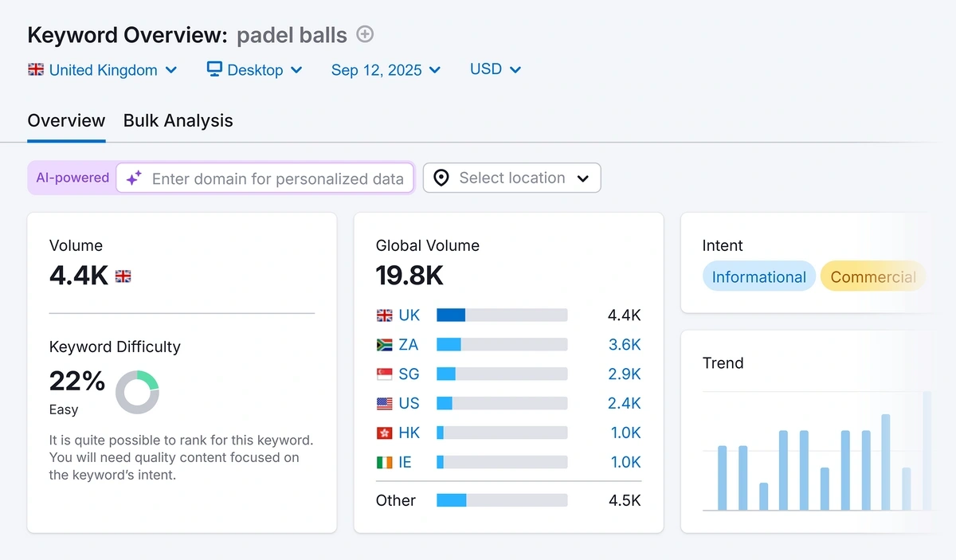Screen dimensions: 956x560
Task: Click the UK country code label
Action: point(409,315)
